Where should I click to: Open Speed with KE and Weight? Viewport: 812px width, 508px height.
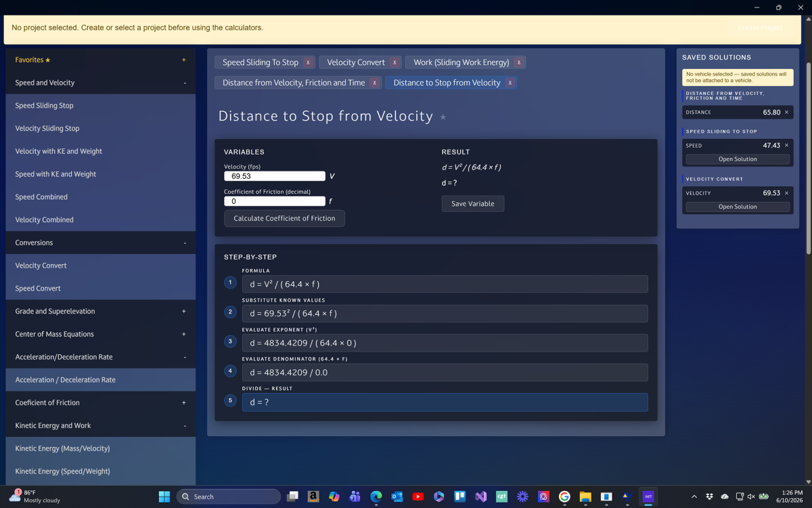click(101, 174)
